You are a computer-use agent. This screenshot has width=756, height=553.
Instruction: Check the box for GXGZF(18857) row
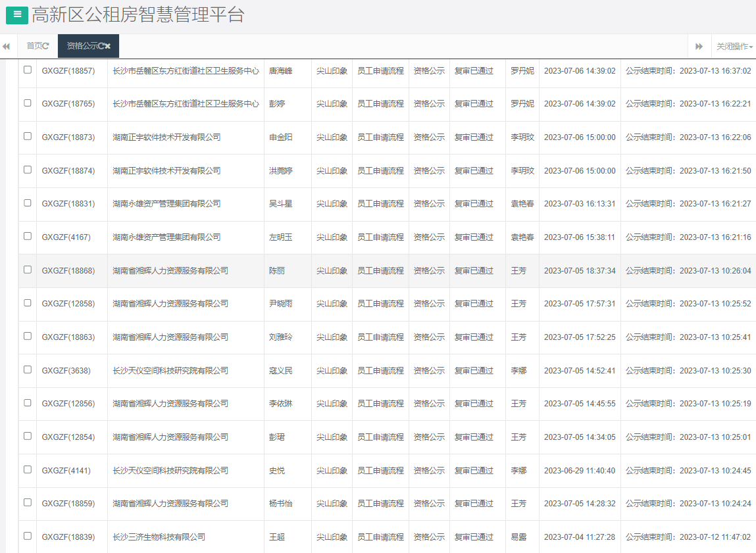coord(28,70)
